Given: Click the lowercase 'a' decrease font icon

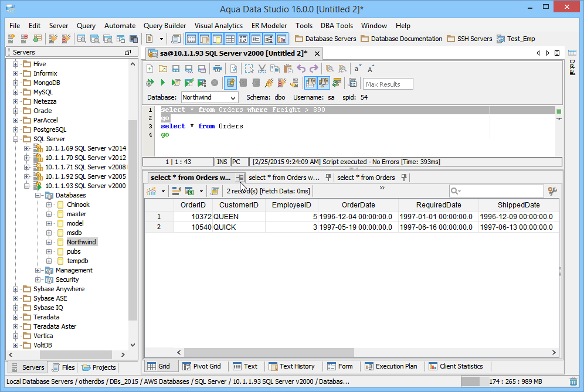Looking at the screenshot, I should [358, 69].
